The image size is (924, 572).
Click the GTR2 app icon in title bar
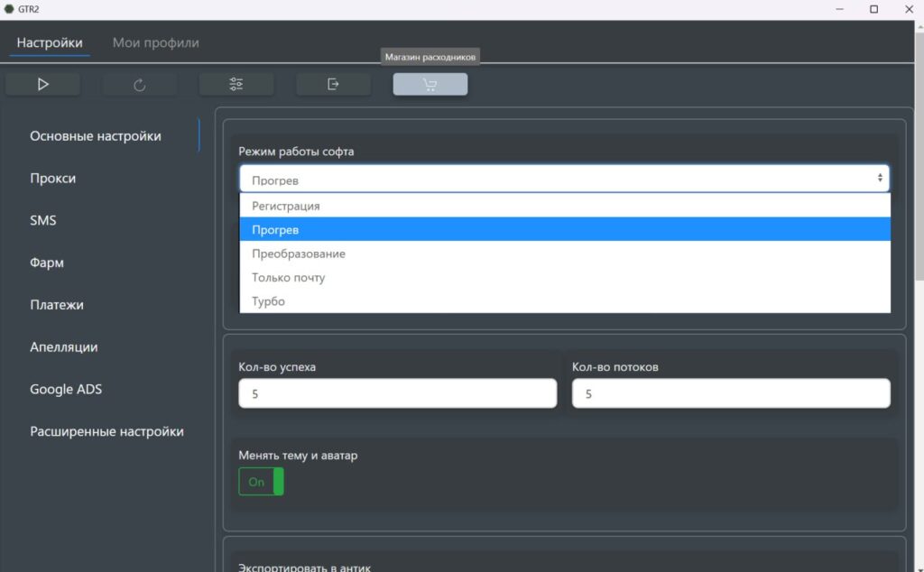[9, 9]
